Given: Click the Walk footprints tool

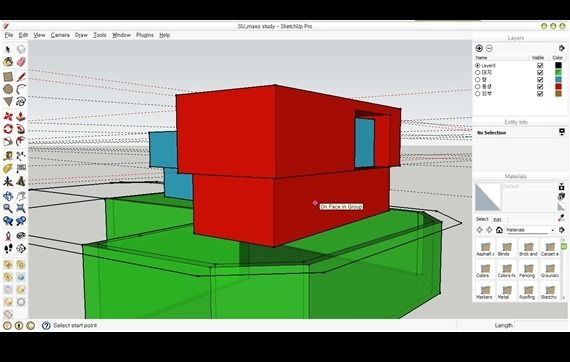Looking at the screenshot, I should coord(8,249).
